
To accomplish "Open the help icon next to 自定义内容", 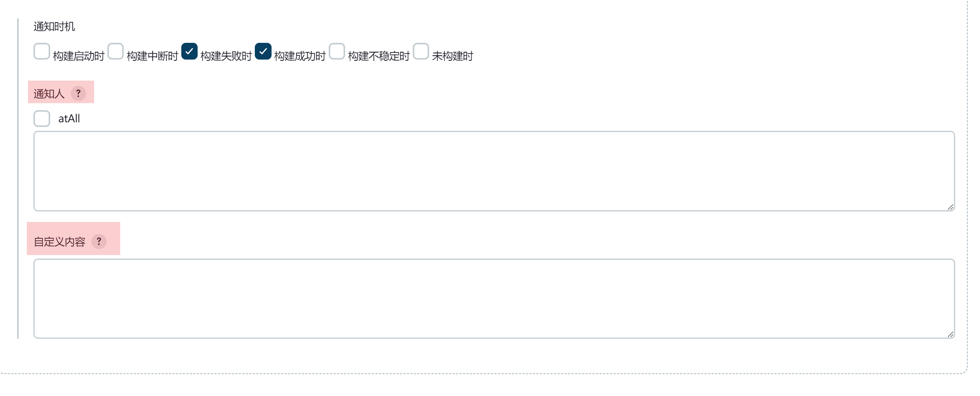I will click(99, 241).
